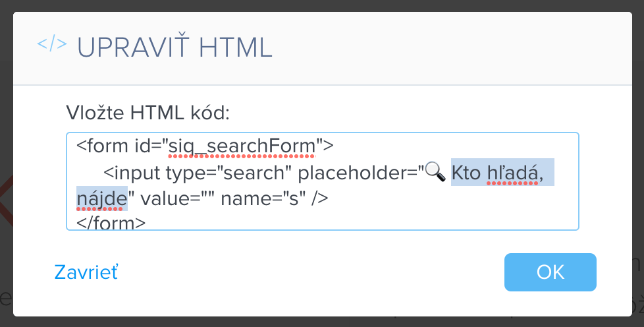644x327 pixels.
Task: Click the UPRAVIŤ HTML dialog title
Action: point(174,47)
